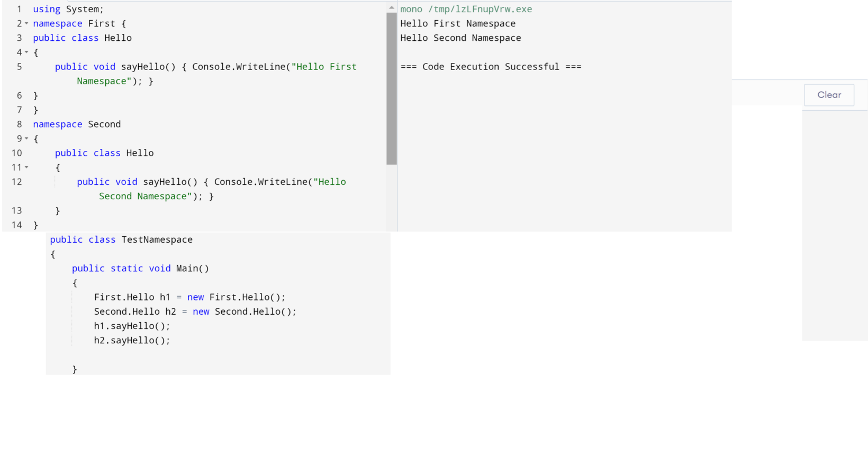Collapse fold arrow beside line 11
868x471 pixels.
[x=26, y=167]
